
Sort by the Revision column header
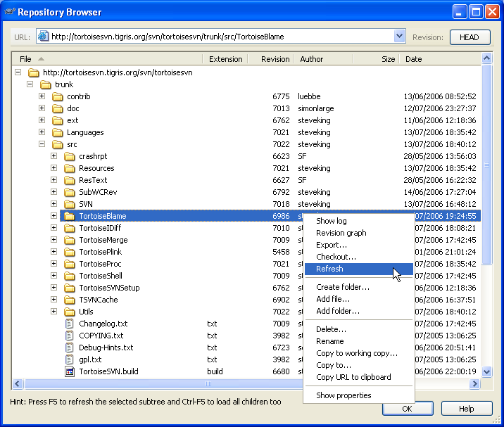pos(270,59)
